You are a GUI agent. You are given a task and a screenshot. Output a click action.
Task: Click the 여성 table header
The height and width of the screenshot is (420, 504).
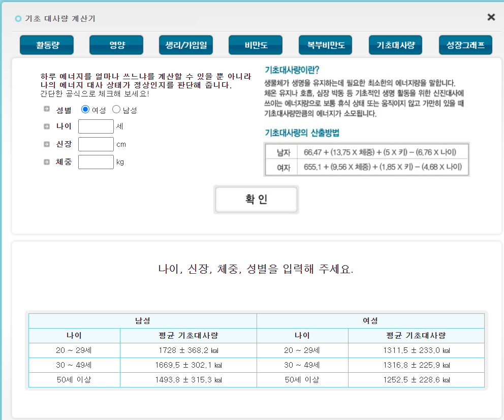pos(370,320)
